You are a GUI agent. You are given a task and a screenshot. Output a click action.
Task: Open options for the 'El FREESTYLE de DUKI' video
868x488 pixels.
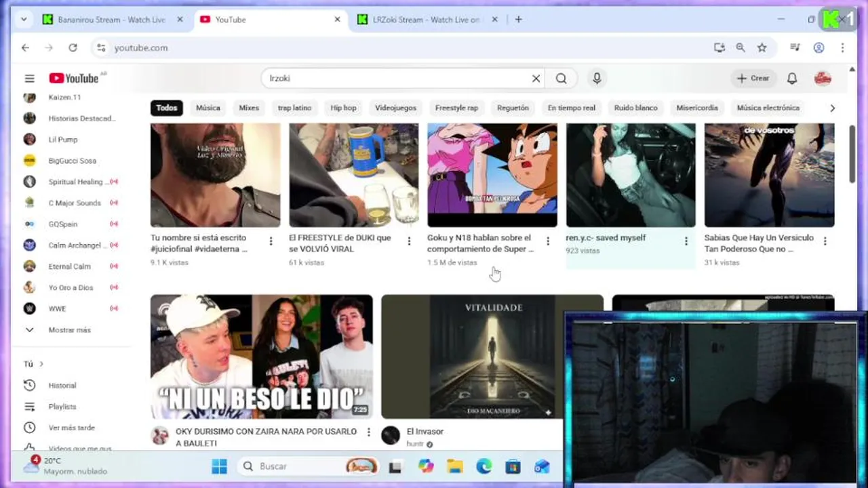(x=409, y=241)
